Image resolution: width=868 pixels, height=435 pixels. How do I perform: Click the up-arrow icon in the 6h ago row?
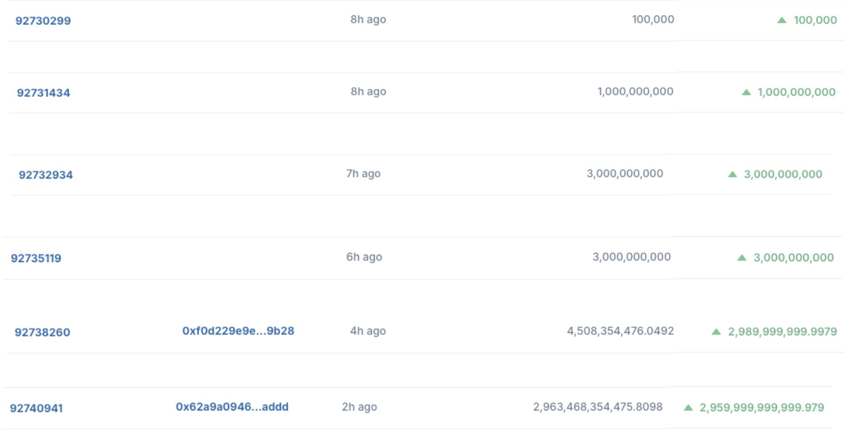(x=742, y=258)
